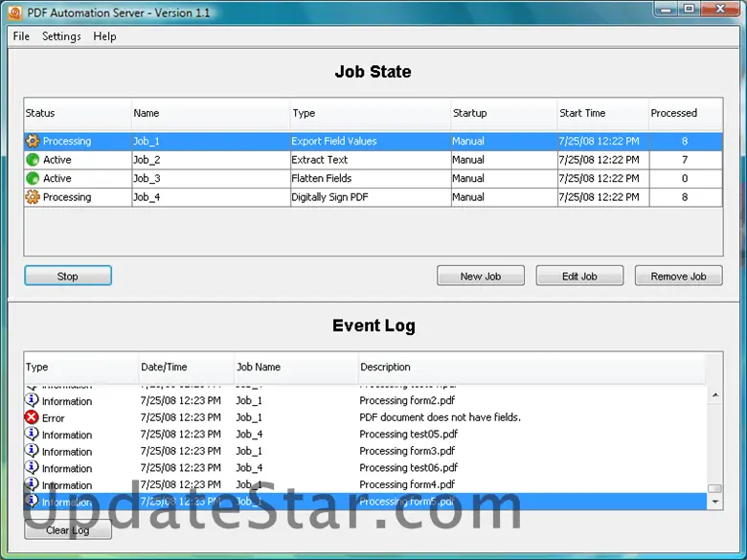Image resolution: width=747 pixels, height=560 pixels.
Task: Click the Export Field Values type cell
Action: point(371,141)
